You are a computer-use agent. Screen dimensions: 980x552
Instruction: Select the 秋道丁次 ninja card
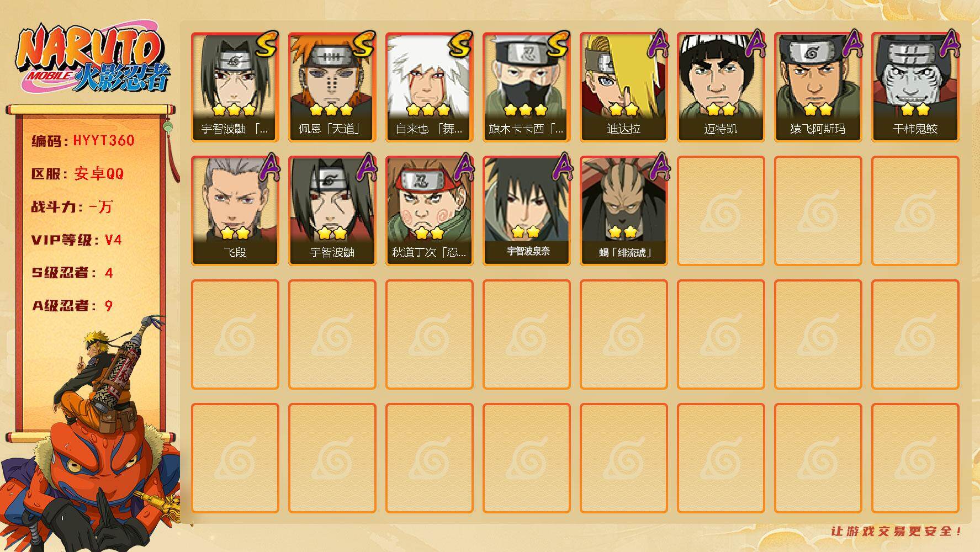[x=429, y=211]
